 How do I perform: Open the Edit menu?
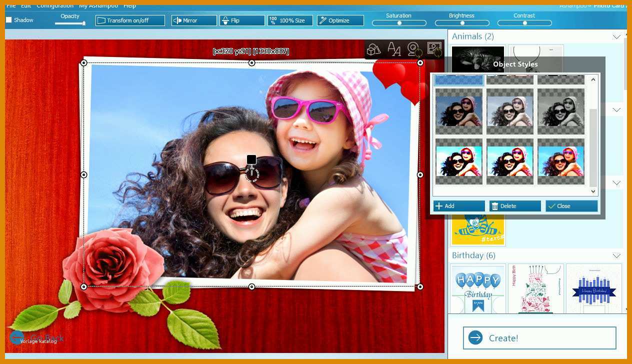tap(26, 5)
